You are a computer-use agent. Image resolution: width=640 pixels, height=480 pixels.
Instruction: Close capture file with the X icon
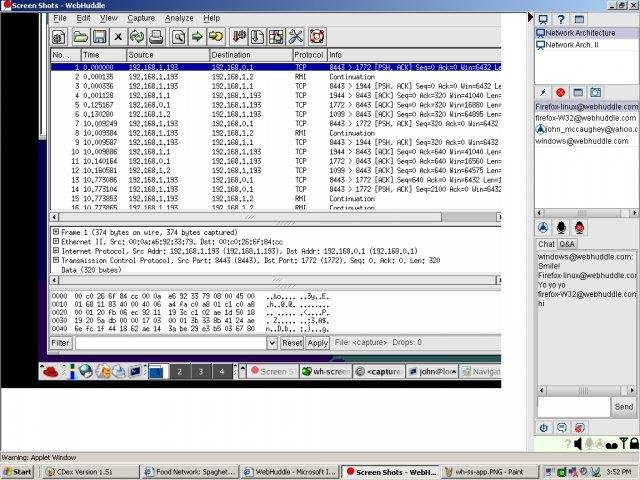tap(118, 37)
